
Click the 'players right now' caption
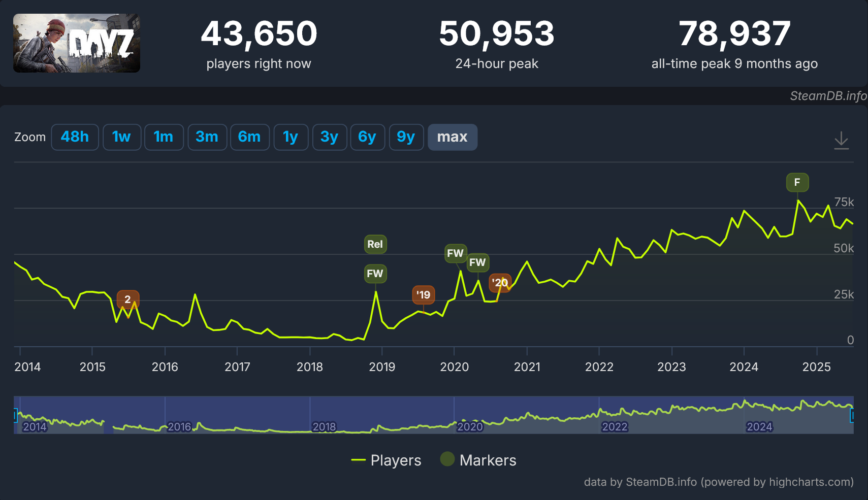coord(259,64)
